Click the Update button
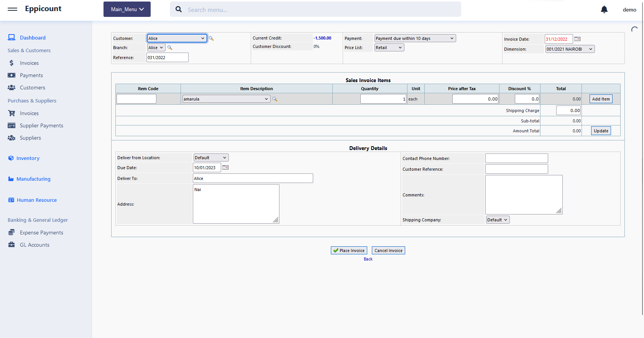Viewport: 644px width, 338px height. click(x=601, y=131)
